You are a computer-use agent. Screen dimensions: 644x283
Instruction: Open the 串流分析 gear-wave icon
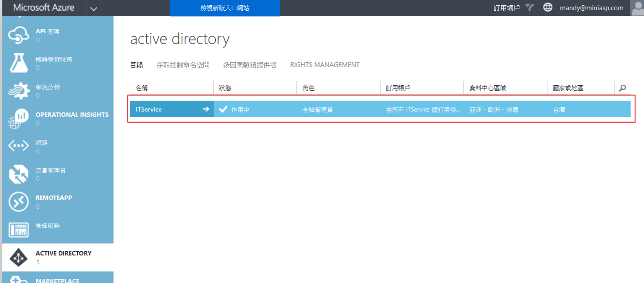pos(19,90)
